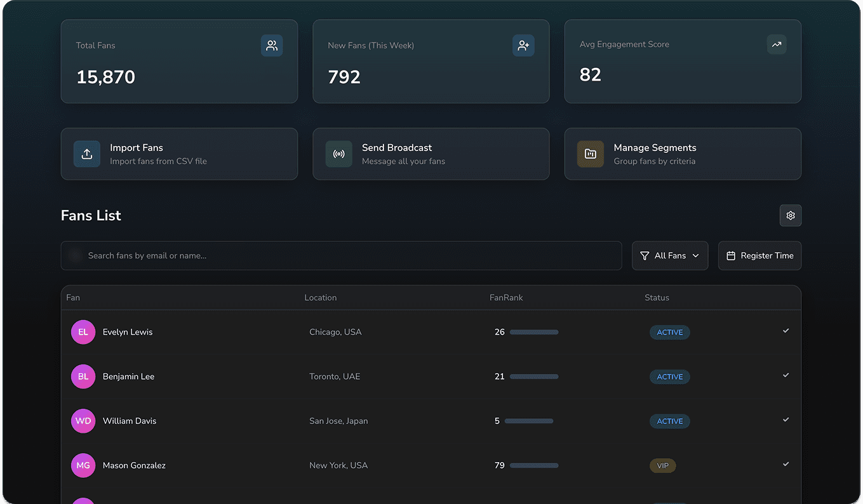
Task: Click the ACTIVE badge for Benjamin Lee
Action: click(x=669, y=376)
